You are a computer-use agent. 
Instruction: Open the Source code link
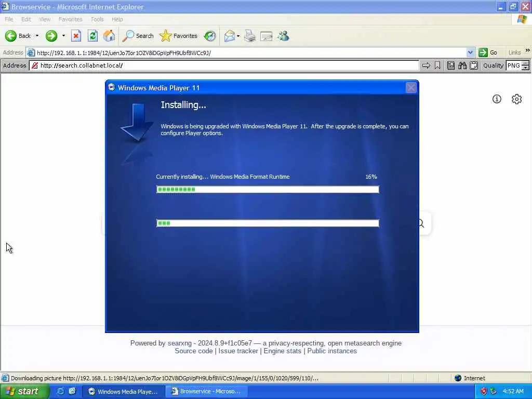pyautogui.click(x=194, y=351)
